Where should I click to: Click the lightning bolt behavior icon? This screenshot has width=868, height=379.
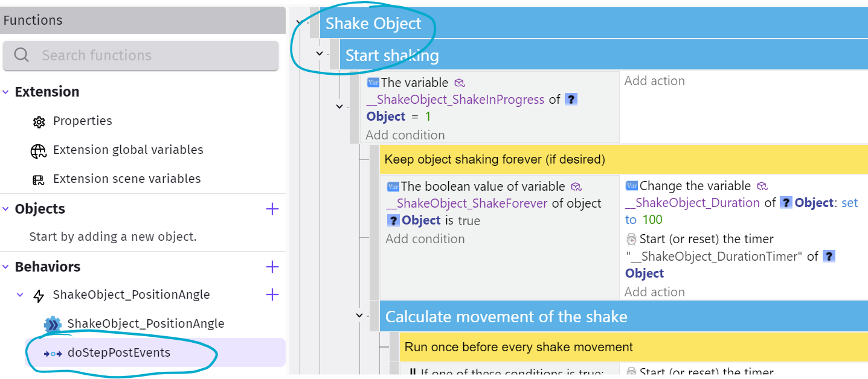point(39,295)
